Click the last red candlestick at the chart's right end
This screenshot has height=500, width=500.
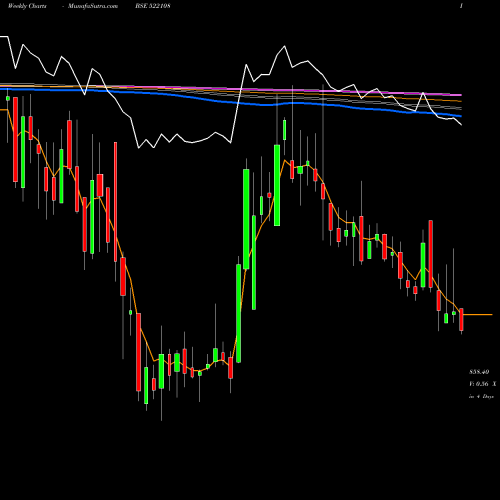461,319
